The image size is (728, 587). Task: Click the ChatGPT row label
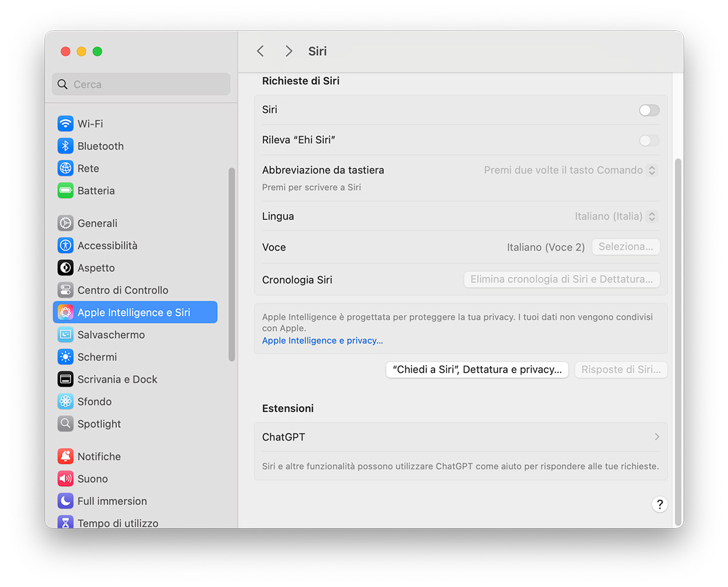283,437
